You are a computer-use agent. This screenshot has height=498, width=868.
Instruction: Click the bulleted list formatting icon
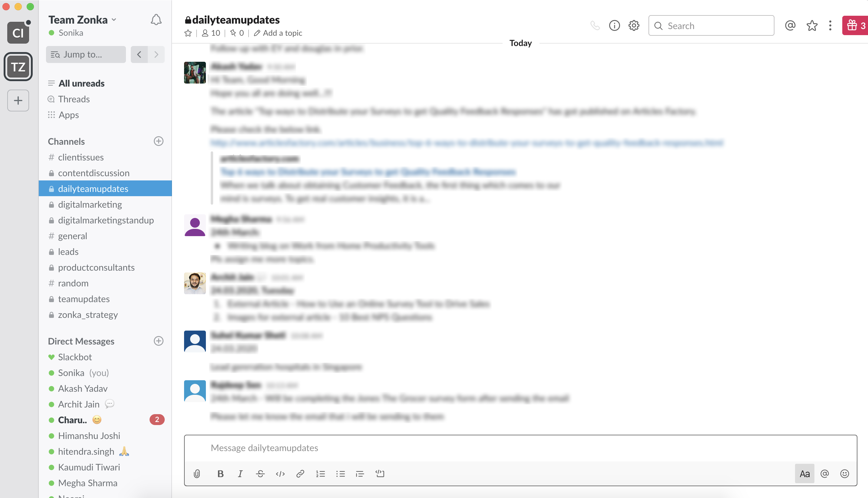tap(341, 473)
